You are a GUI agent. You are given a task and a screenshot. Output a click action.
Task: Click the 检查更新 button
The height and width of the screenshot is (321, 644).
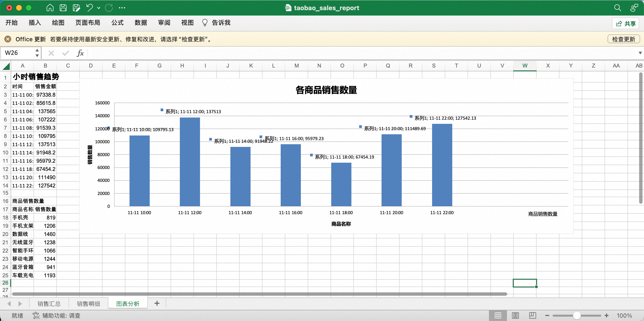(623, 39)
